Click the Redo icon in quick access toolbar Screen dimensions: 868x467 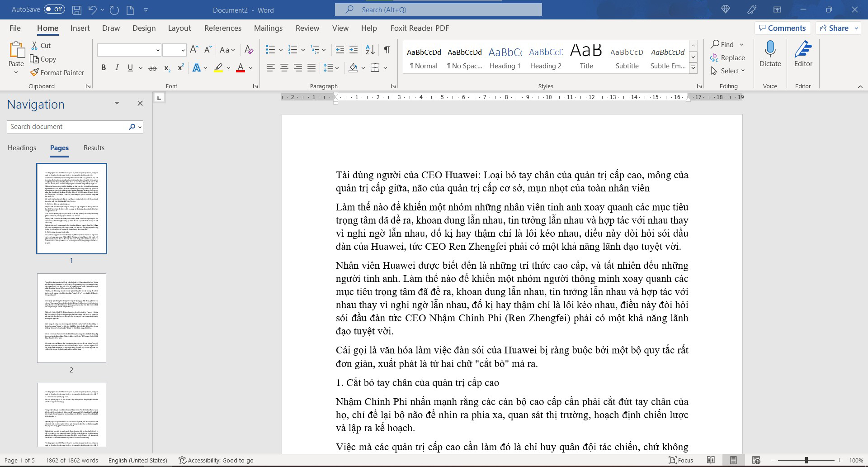click(x=114, y=10)
